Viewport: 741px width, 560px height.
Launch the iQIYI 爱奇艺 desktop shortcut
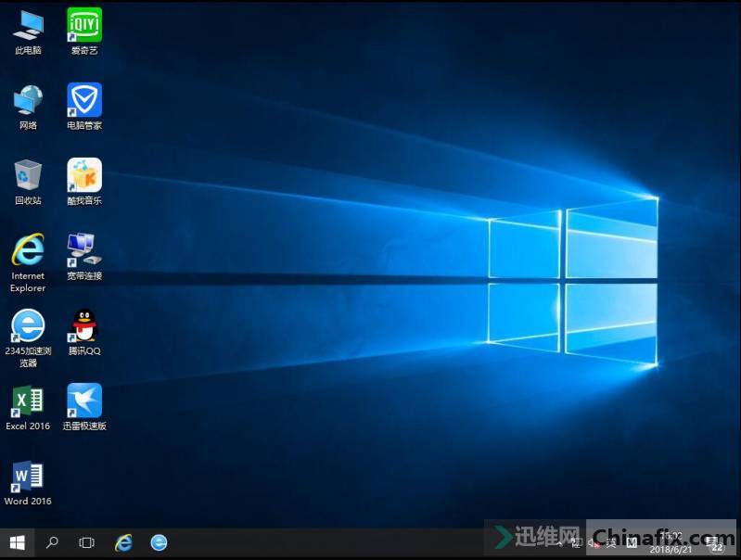(x=84, y=32)
